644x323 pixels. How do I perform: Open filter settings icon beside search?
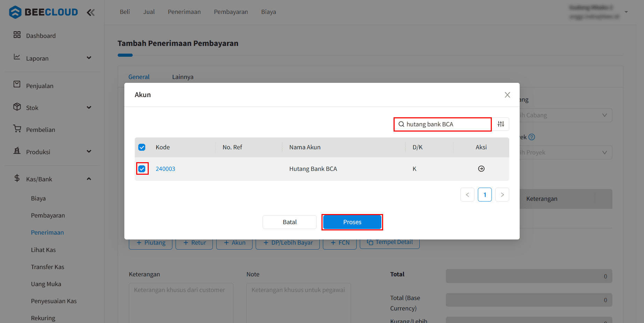coord(501,124)
